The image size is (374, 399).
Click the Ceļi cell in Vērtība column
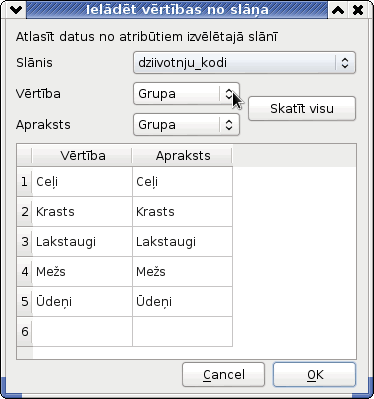(x=82, y=182)
